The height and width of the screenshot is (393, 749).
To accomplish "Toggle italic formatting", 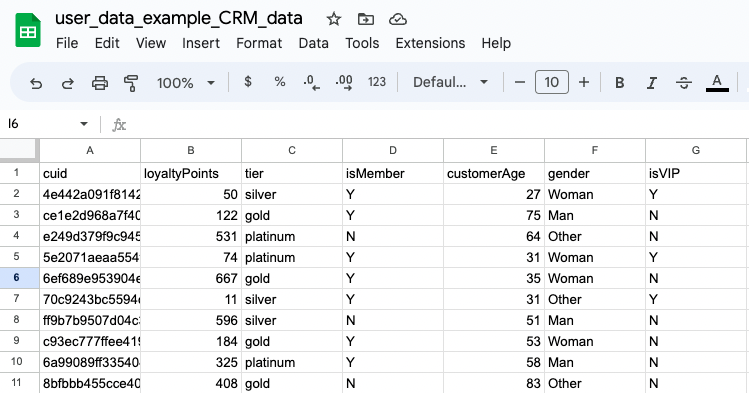I will (x=652, y=83).
